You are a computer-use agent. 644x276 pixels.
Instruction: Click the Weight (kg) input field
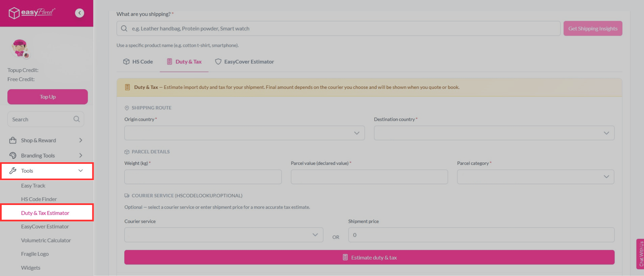203,177
